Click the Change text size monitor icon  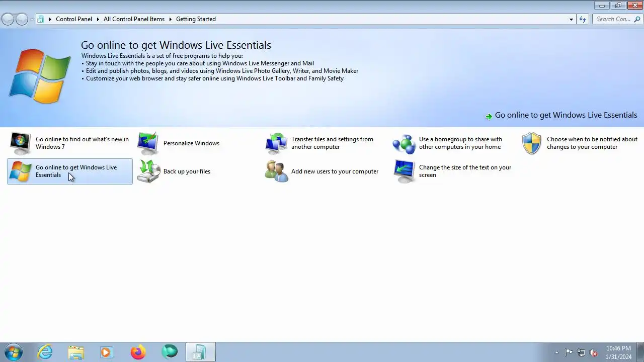pyautogui.click(x=404, y=171)
